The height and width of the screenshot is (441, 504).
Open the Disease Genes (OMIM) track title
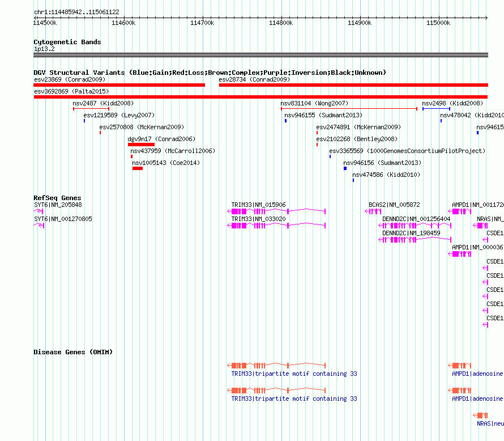click(73, 352)
